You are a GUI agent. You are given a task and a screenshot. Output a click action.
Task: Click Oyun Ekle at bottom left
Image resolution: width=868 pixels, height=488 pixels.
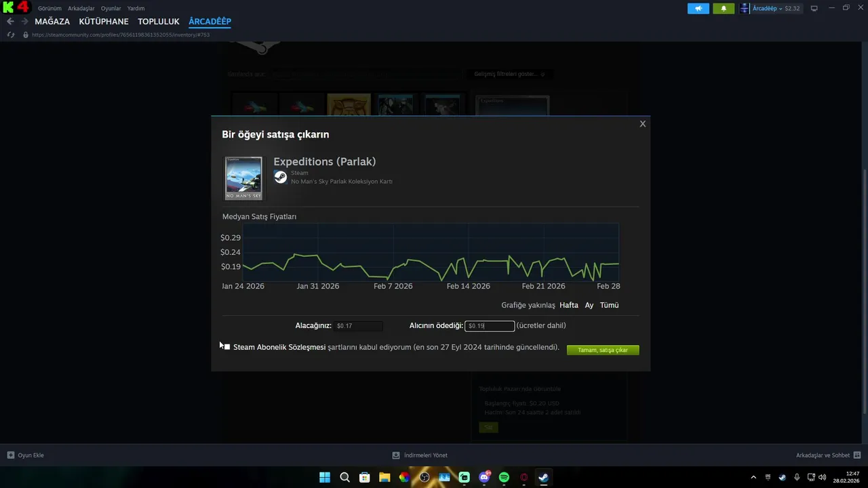26,455
